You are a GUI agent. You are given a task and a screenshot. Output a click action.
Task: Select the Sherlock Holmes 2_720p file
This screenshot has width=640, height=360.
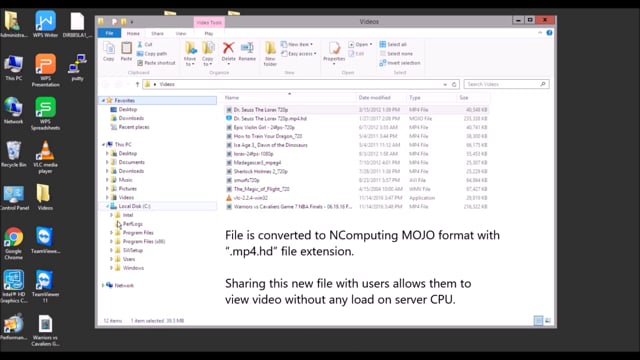click(356, 171)
